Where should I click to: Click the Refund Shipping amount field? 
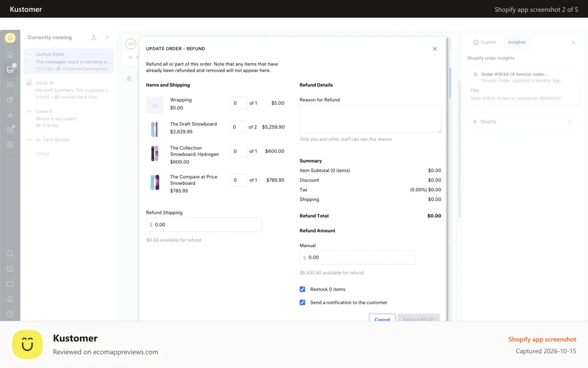coord(204,225)
